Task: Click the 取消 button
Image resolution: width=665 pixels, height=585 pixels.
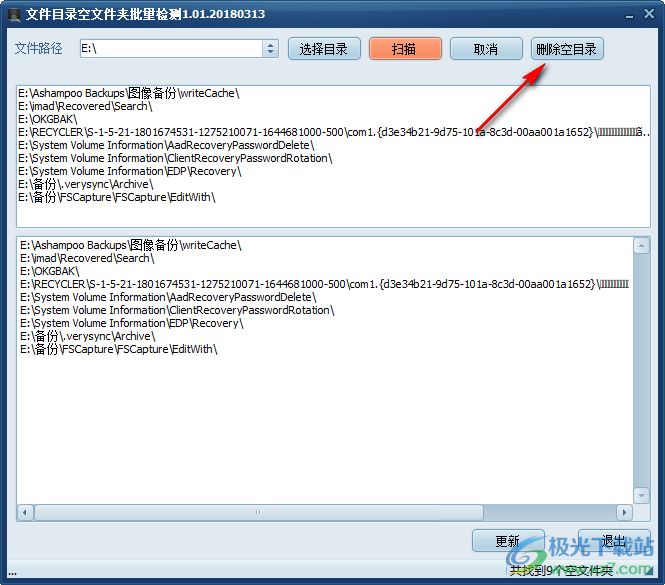Action: pyautogui.click(x=486, y=48)
